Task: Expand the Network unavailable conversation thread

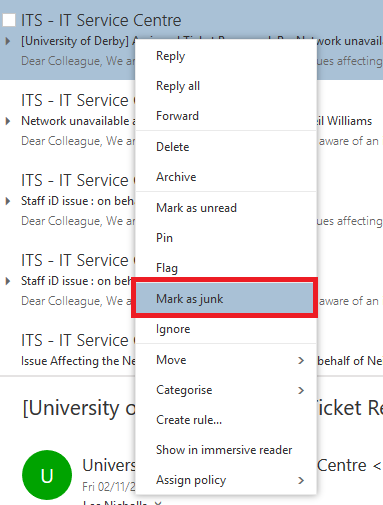Action: click(x=8, y=121)
